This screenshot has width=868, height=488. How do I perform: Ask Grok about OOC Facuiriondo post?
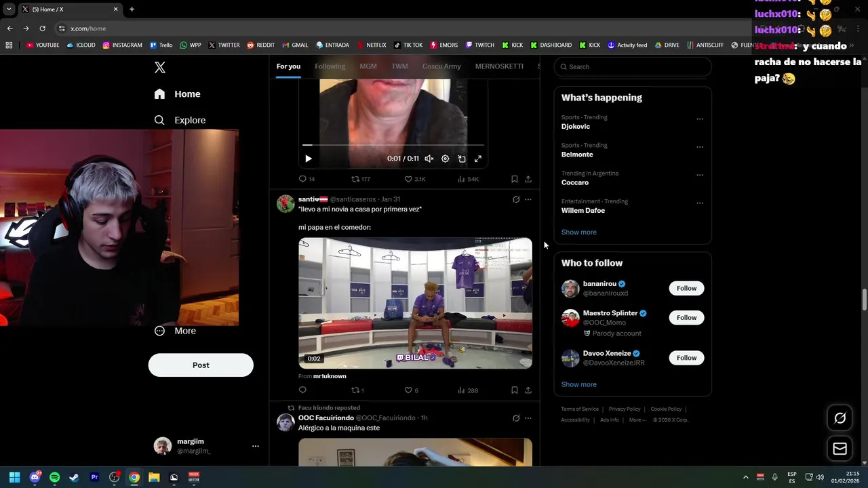pos(516,418)
